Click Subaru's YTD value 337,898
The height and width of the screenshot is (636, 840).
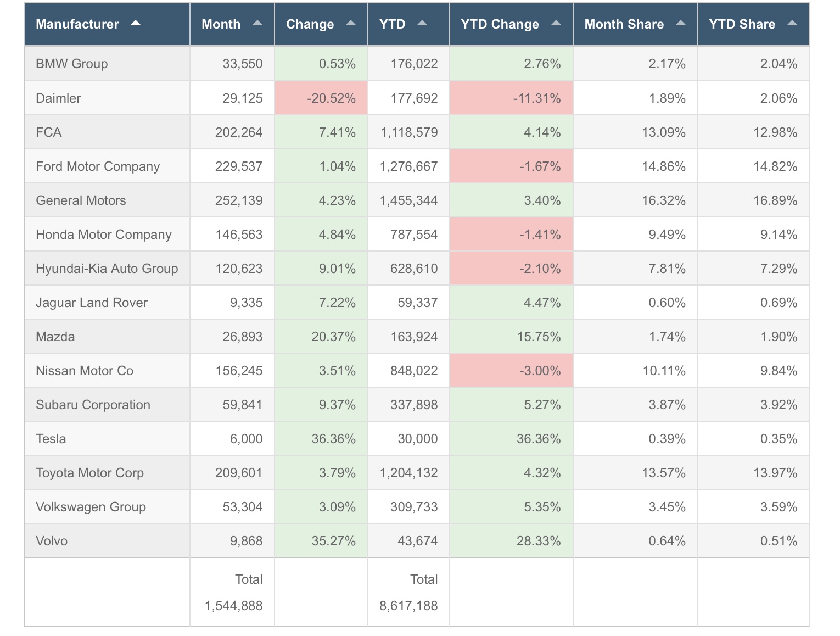(x=414, y=405)
